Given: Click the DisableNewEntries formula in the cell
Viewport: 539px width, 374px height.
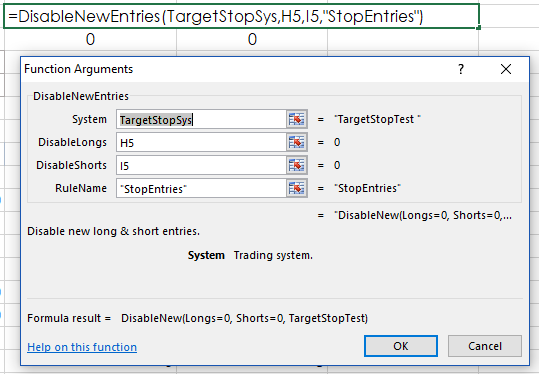Looking at the screenshot, I should point(215,16).
